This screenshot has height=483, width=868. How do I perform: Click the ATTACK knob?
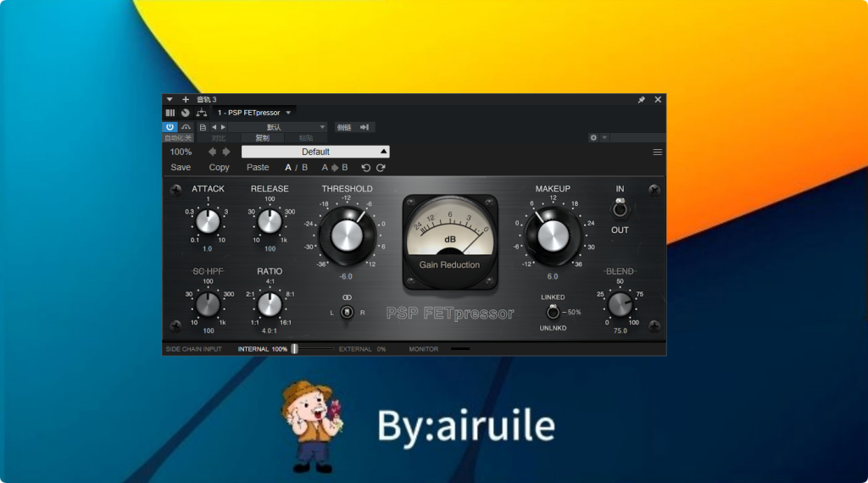tap(209, 222)
